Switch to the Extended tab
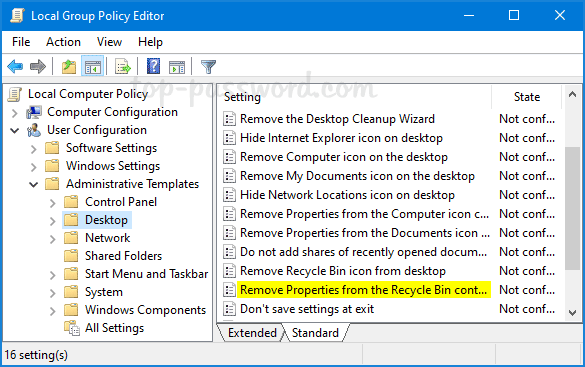The height and width of the screenshot is (367, 585). tap(252, 332)
